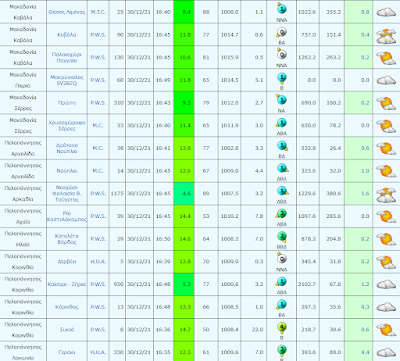The image size is (400, 361).
Task: Click the wind icon in the row with pressure 1009.0
Action: coord(282,168)
